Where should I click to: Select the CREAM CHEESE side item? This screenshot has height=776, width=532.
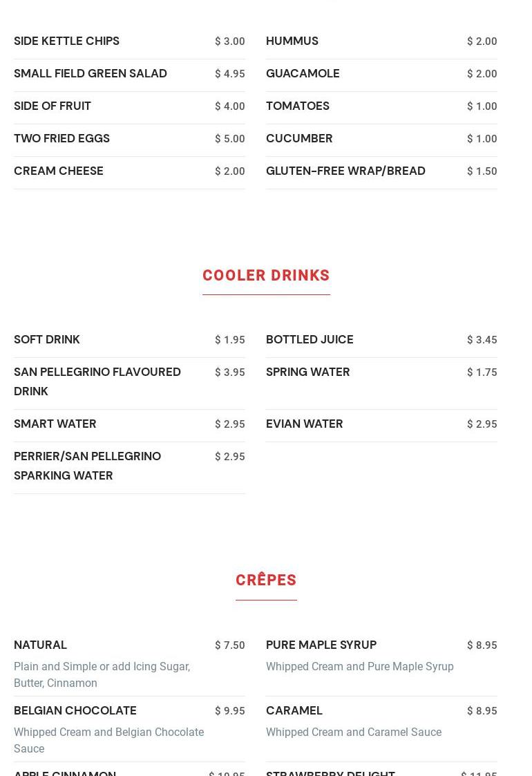click(x=59, y=171)
